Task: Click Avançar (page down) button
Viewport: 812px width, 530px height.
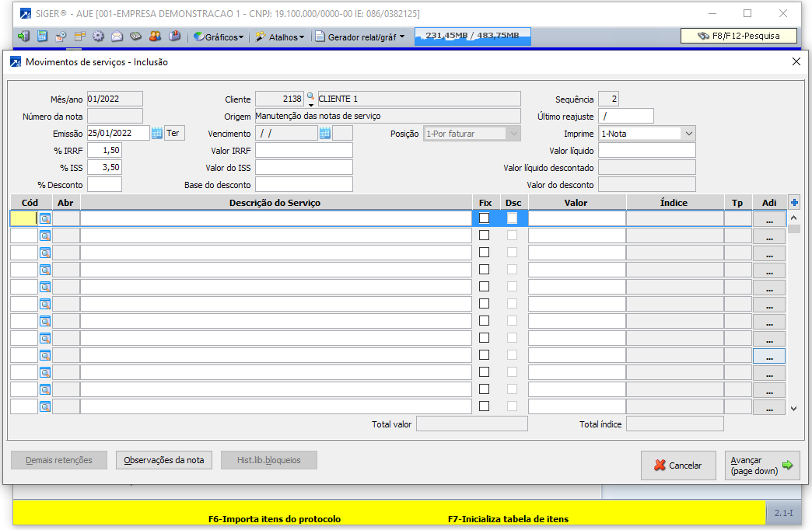Action: [762, 465]
